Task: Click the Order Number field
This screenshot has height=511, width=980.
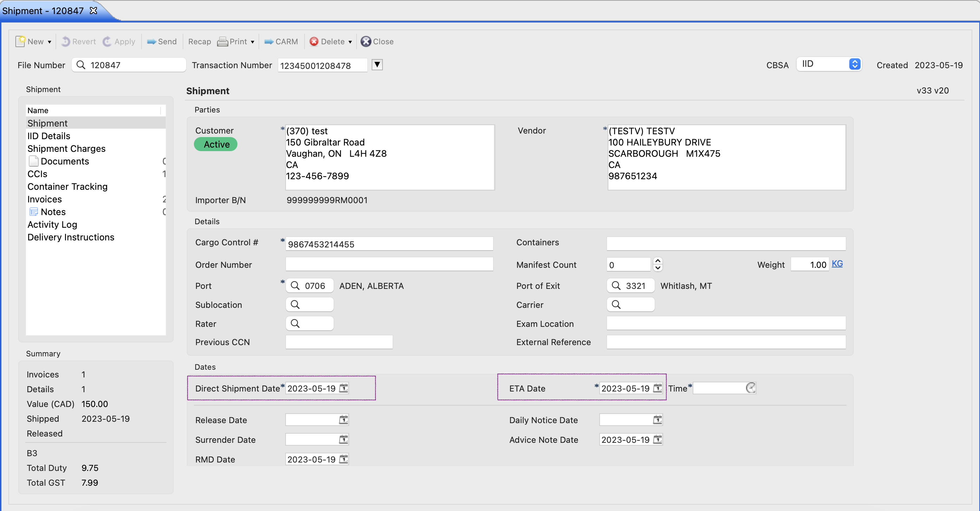Action: 389,264
